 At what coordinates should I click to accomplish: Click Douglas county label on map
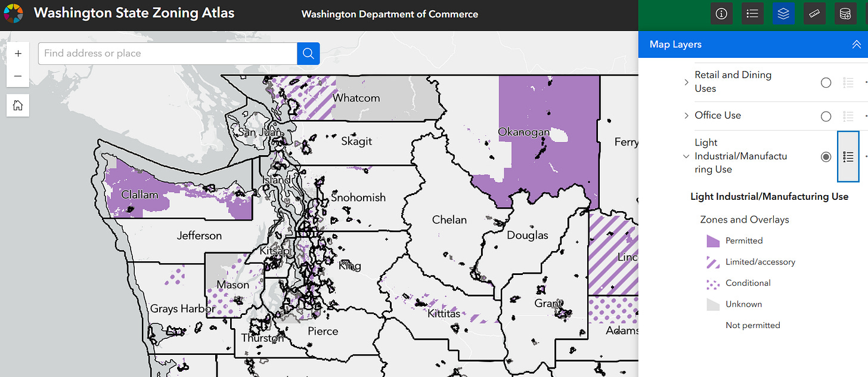pyautogui.click(x=528, y=236)
